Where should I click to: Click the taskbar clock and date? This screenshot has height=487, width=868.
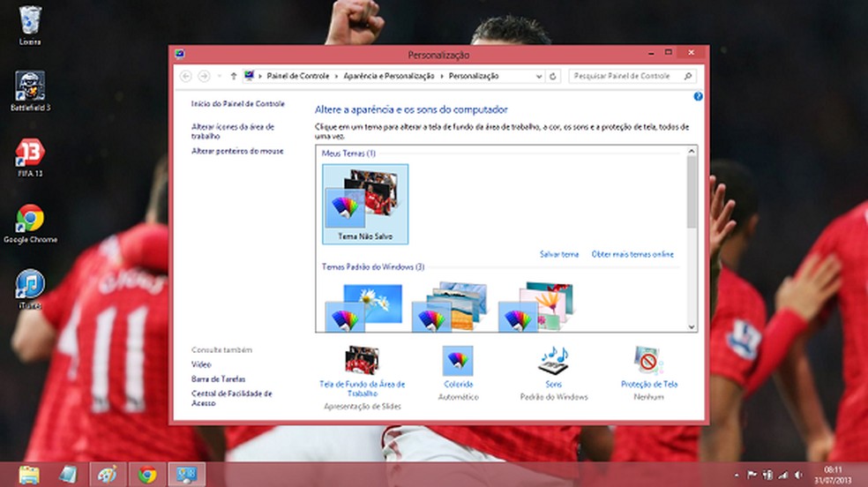point(832,475)
